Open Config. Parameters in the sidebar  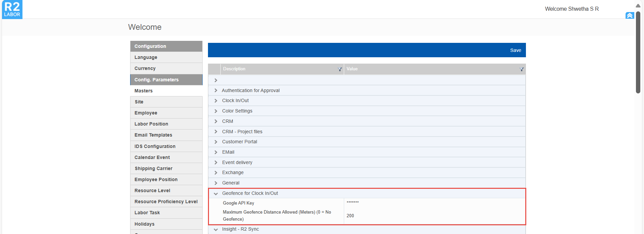click(156, 80)
